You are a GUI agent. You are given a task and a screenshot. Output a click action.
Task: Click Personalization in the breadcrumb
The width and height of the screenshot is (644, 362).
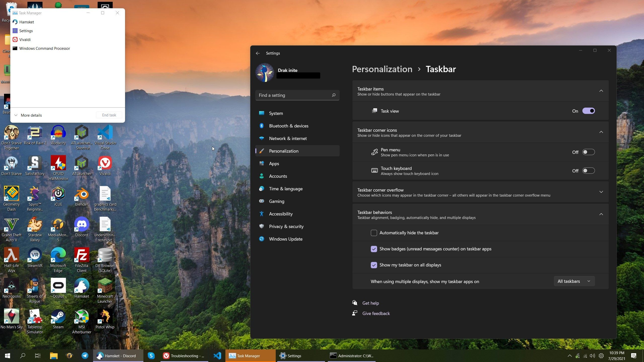coord(382,69)
